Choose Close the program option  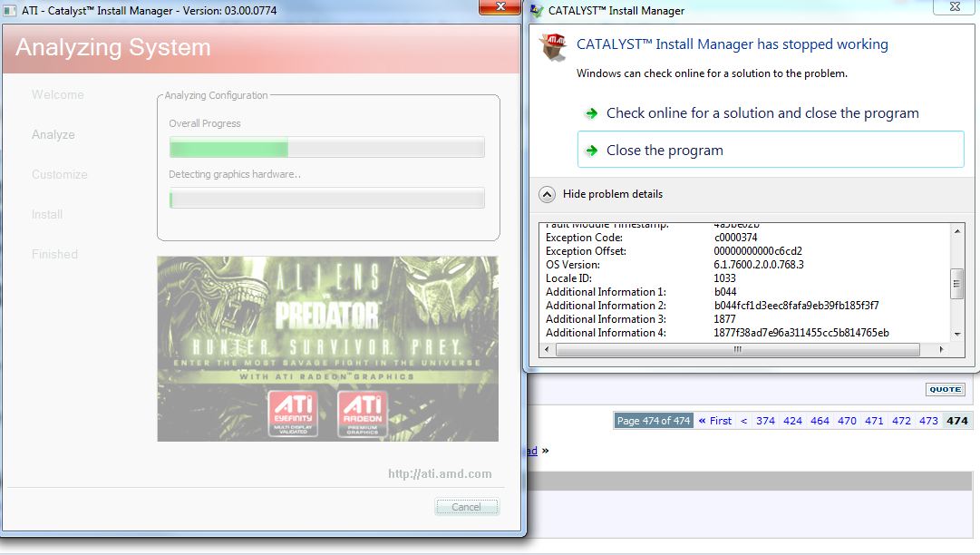[771, 150]
